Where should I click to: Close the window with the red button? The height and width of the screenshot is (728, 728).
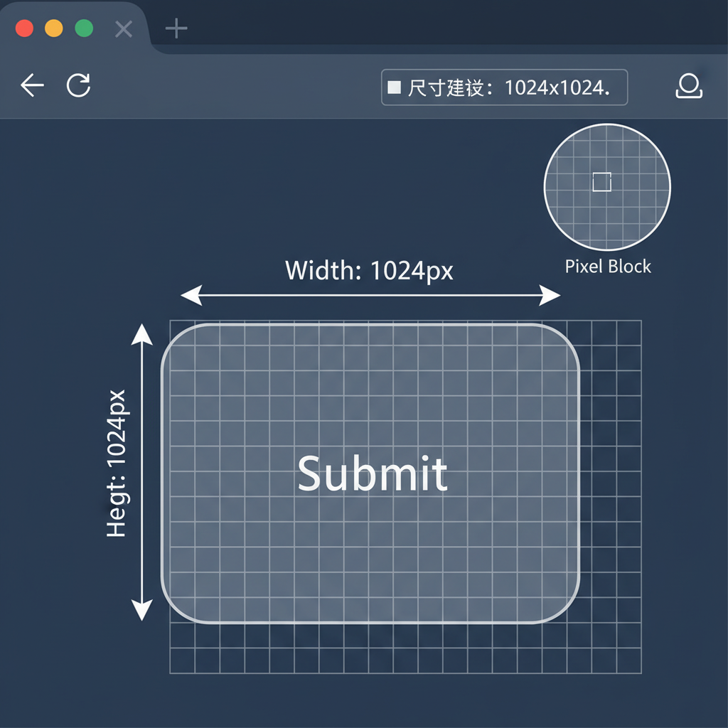click(24, 28)
